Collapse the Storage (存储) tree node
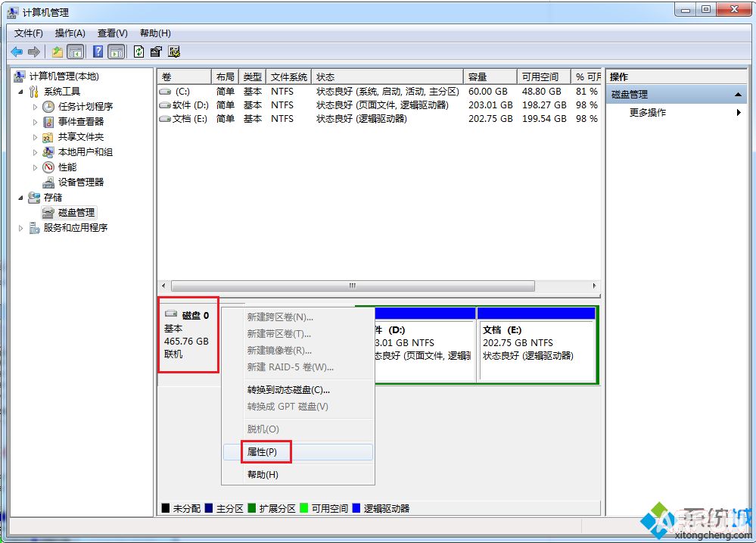 point(21,198)
